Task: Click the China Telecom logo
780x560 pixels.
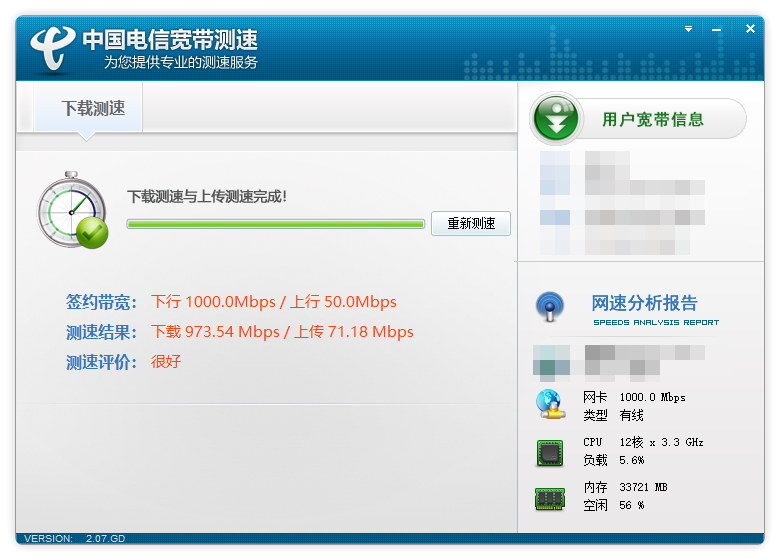Action: [53, 48]
